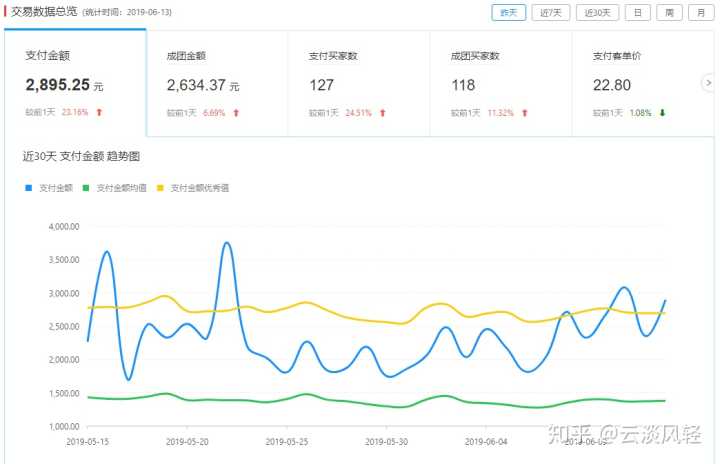The height and width of the screenshot is (464, 720).
Task: Switch to the 近7天 range
Action: click(x=550, y=12)
